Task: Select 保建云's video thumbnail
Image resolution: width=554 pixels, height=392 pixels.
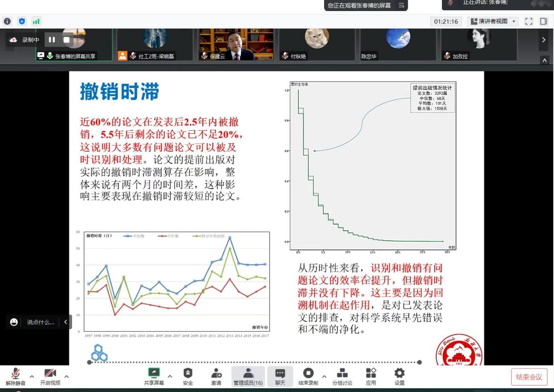Action: coord(236,45)
